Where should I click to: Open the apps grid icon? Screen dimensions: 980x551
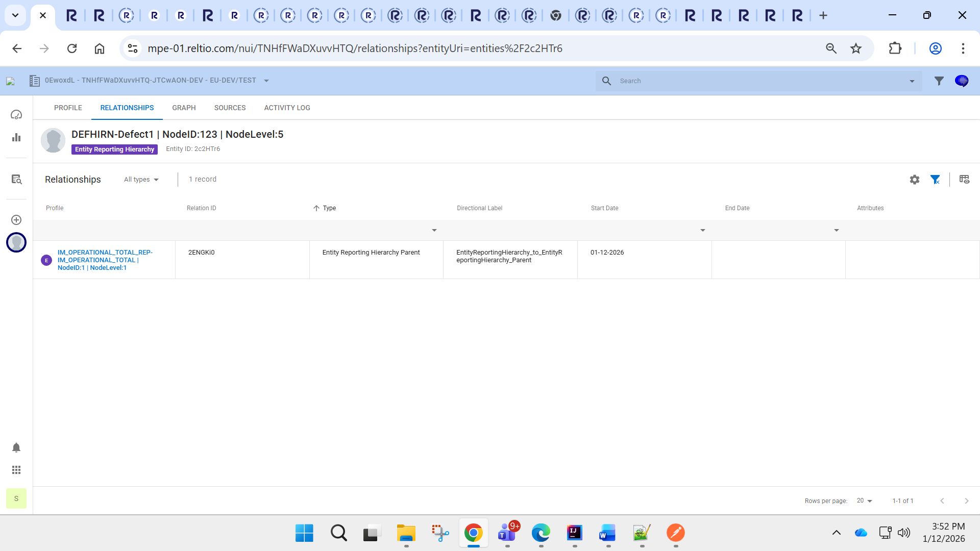coord(16,470)
